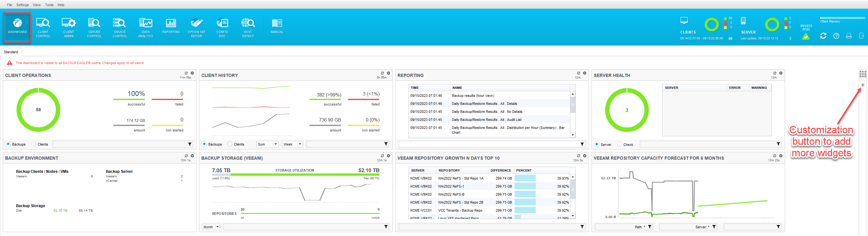Open the Settings menu
The image size is (868, 236).
(22, 5)
